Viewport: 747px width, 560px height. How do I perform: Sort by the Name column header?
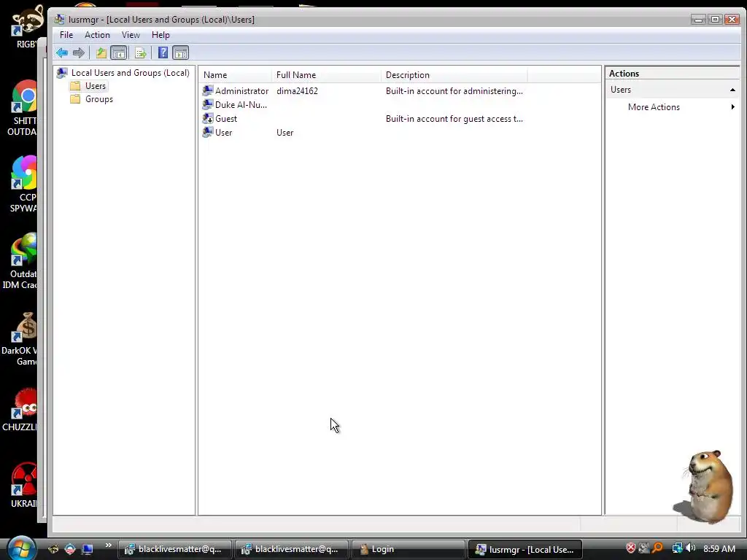pyautogui.click(x=236, y=75)
